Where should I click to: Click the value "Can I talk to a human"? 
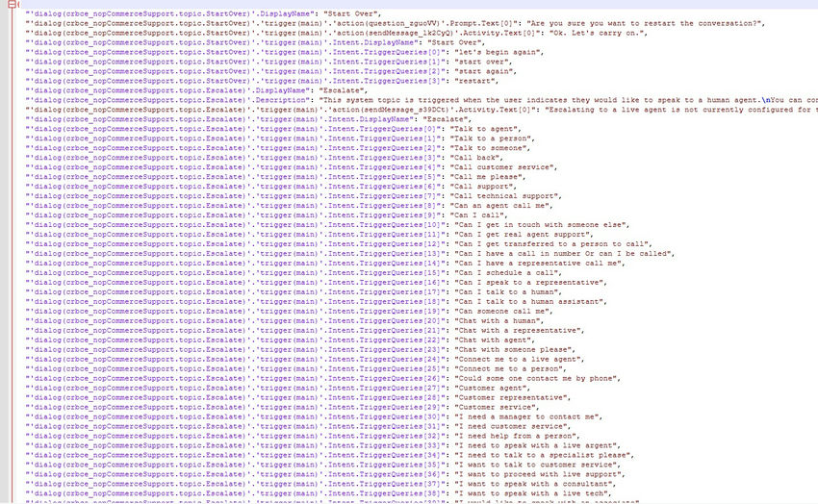pos(507,291)
